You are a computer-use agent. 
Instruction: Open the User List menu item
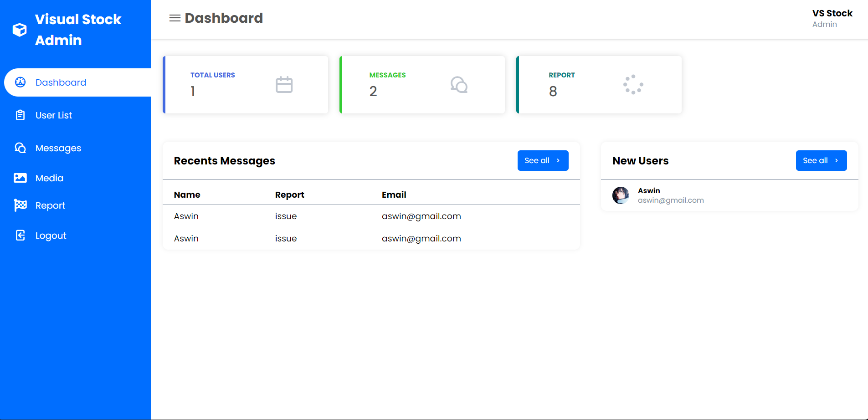pyautogui.click(x=54, y=115)
